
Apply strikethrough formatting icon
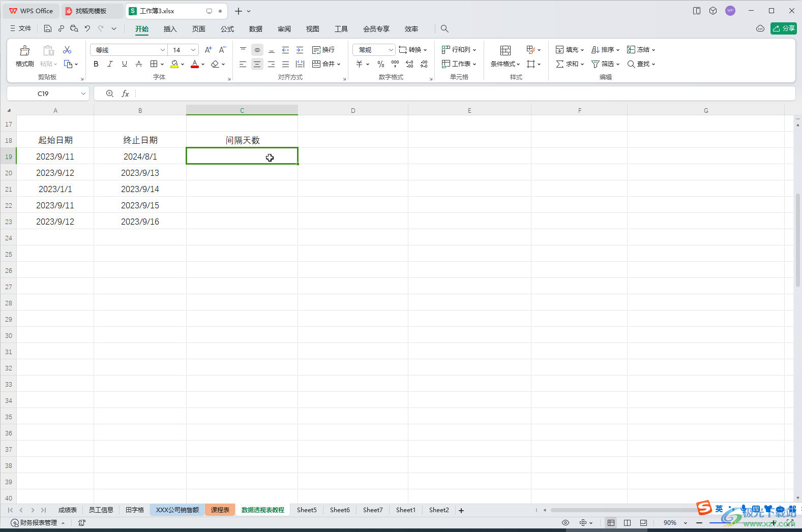click(139, 64)
